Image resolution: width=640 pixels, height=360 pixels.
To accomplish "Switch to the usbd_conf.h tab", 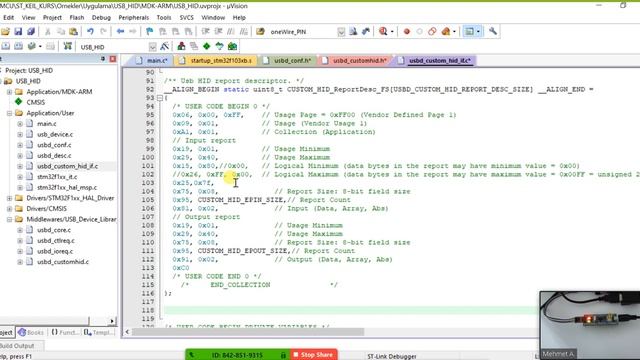I will [288, 60].
